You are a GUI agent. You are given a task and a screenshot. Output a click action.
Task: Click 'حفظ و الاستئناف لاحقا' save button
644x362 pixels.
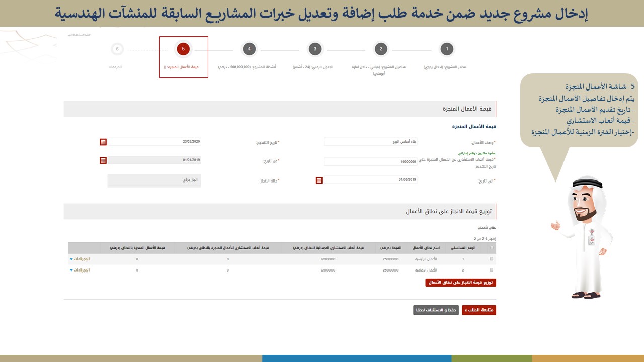coord(436,310)
